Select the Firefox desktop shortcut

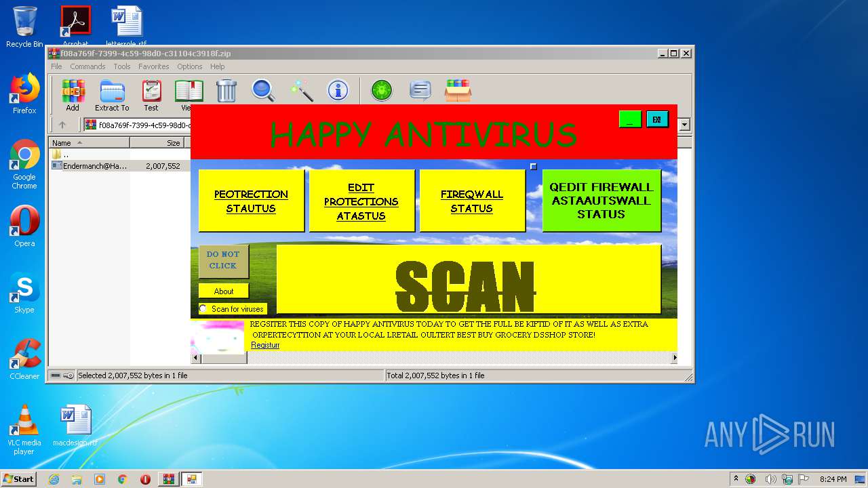point(24,94)
